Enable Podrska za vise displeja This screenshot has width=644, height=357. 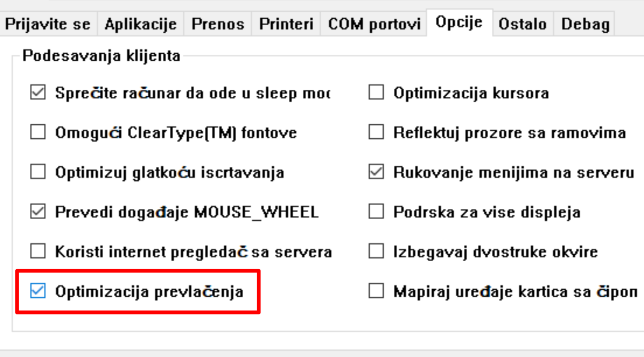click(x=376, y=212)
